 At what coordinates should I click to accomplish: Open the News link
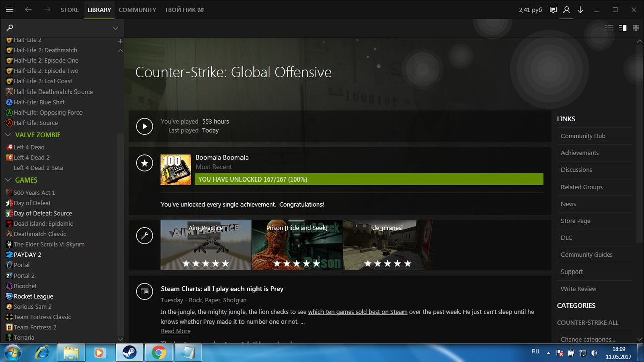[x=569, y=204]
